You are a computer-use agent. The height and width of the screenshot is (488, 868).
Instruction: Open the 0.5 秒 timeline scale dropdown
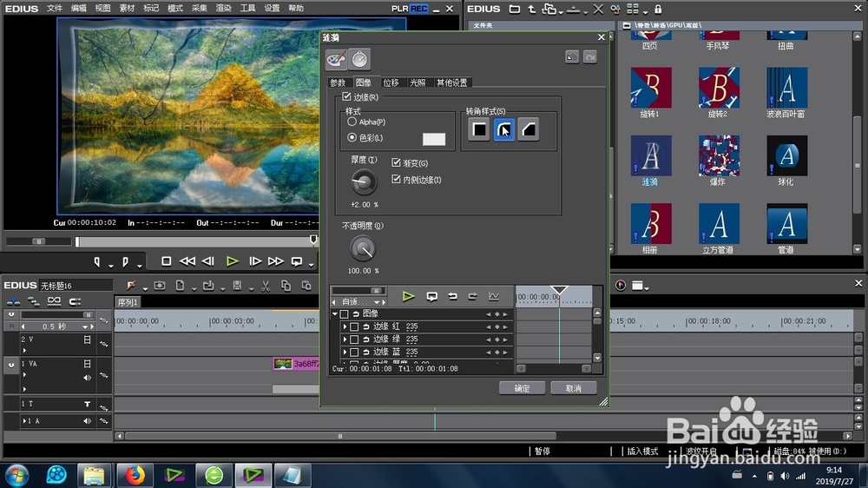[x=84, y=326]
